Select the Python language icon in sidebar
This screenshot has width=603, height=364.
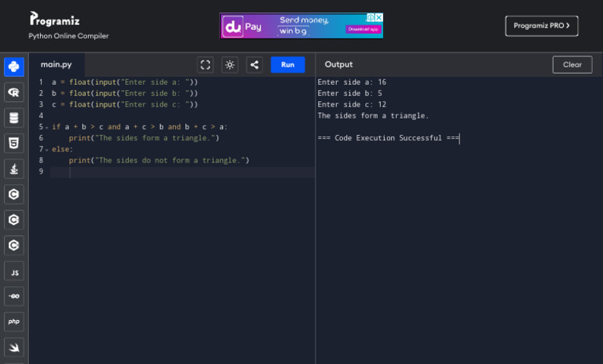point(14,67)
